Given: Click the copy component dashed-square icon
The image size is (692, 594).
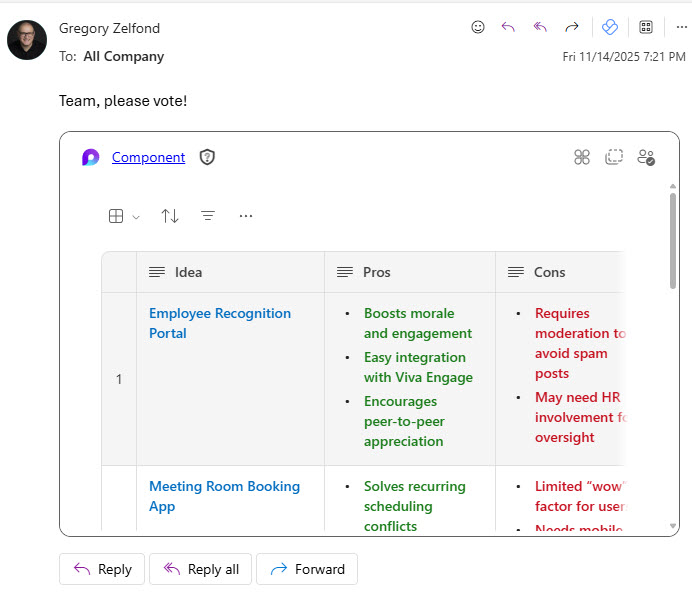Looking at the screenshot, I should point(614,157).
